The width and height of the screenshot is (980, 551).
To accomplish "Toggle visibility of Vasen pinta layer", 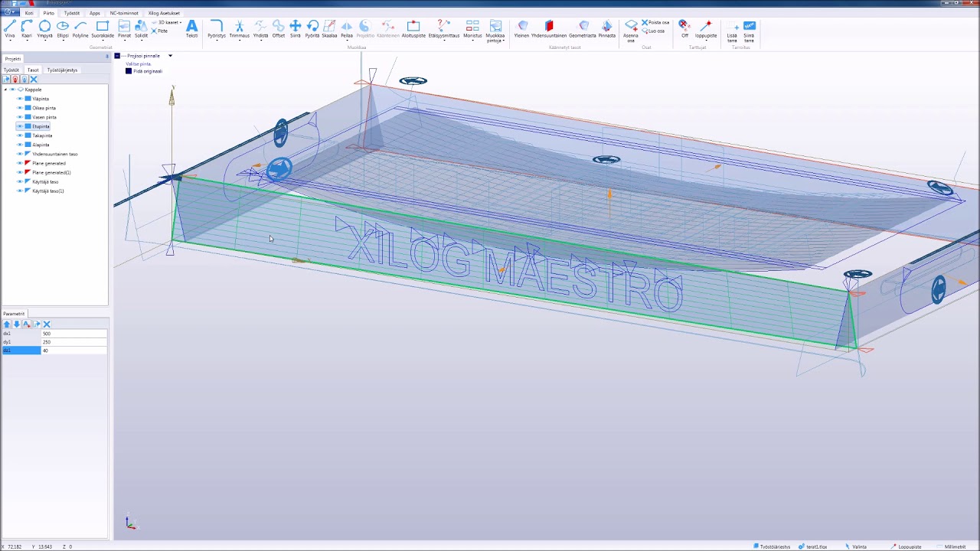I will pos(20,117).
